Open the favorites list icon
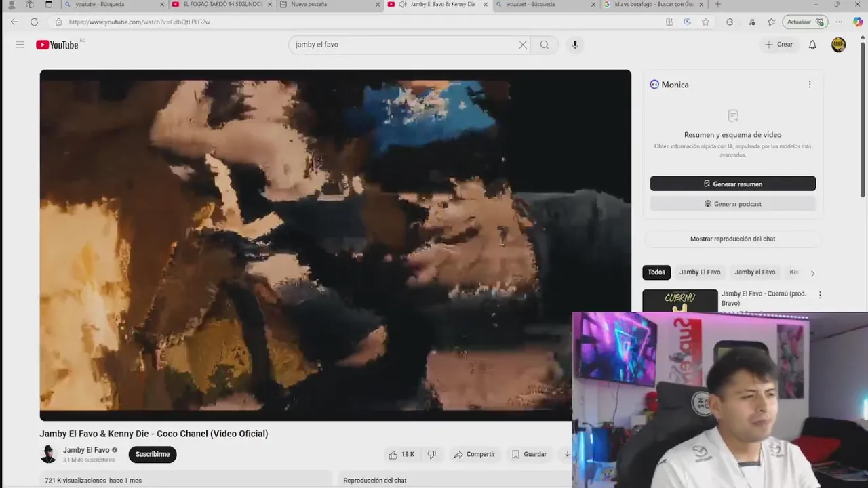 (771, 22)
